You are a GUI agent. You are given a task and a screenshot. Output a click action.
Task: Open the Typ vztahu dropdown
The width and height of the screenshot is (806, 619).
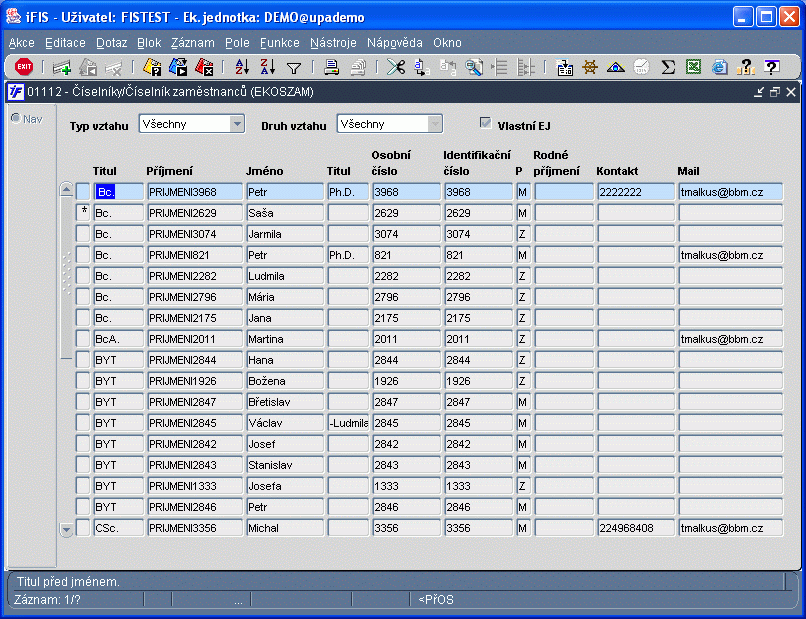coord(236,124)
